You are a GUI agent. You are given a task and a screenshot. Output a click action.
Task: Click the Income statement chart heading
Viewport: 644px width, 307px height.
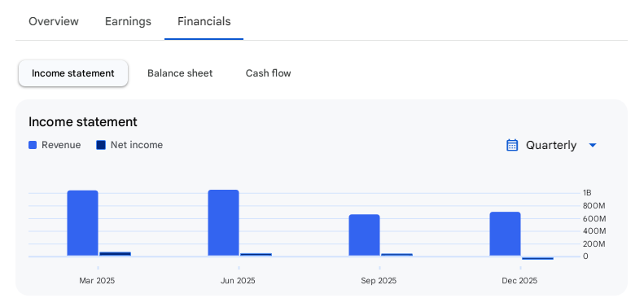click(83, 122)
